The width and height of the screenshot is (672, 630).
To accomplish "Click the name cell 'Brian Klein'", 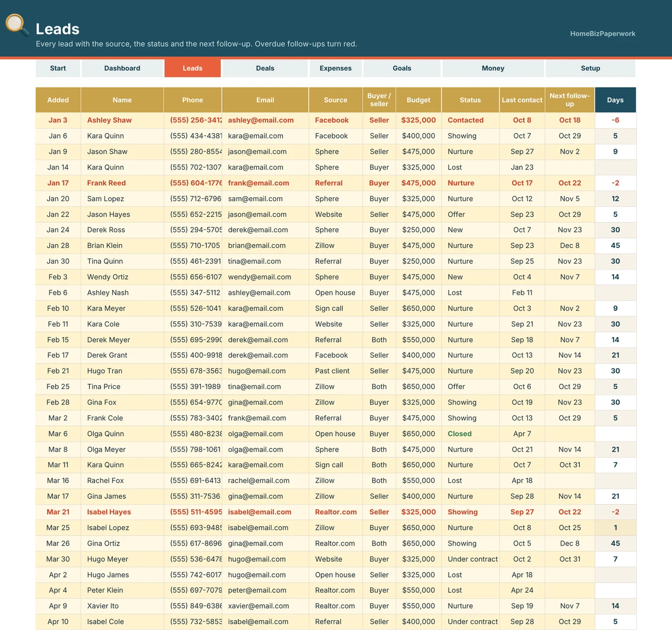I will tap(122, 246).
